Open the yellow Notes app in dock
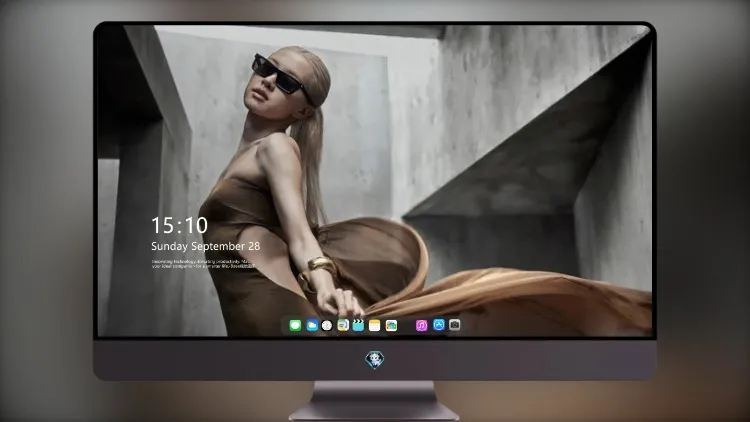 [x=375, y=326]
